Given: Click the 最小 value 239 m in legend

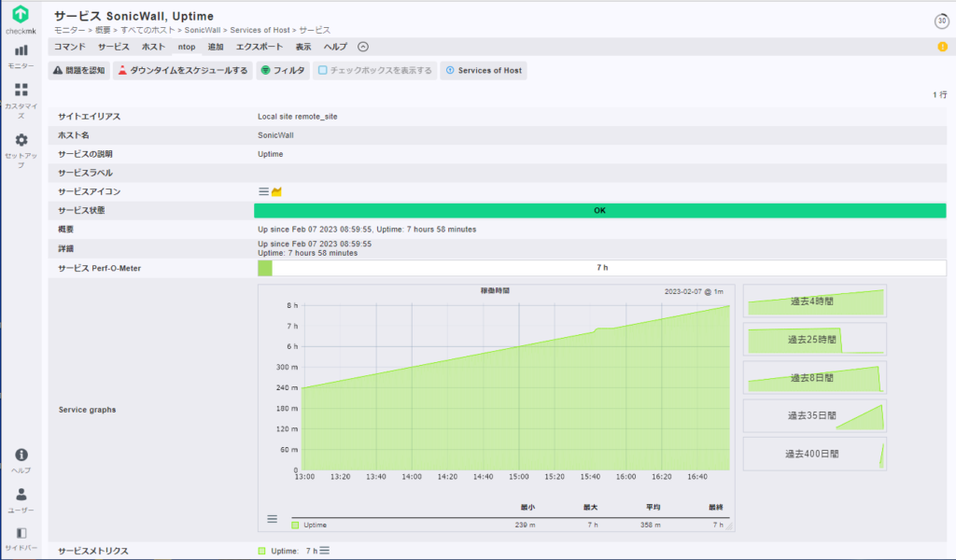Looking at the screenshot, I should pos(525,525).
